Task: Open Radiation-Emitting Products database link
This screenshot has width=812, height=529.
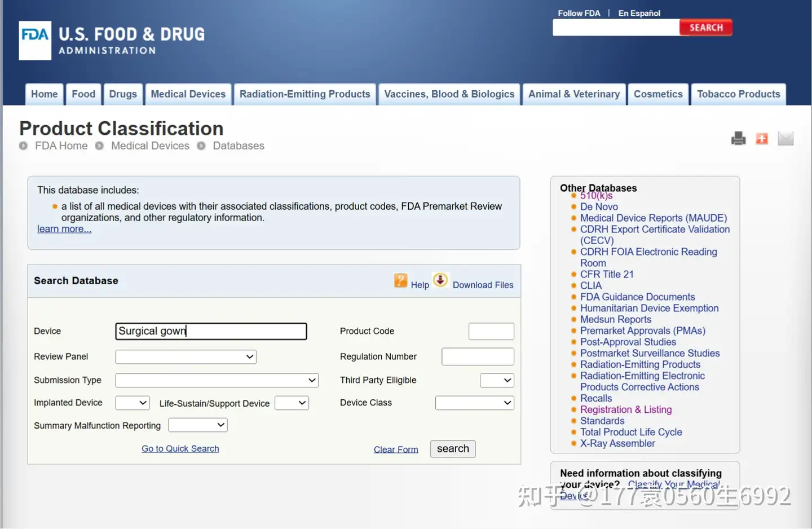Action: pyautogui.click(x=640, y=365)
